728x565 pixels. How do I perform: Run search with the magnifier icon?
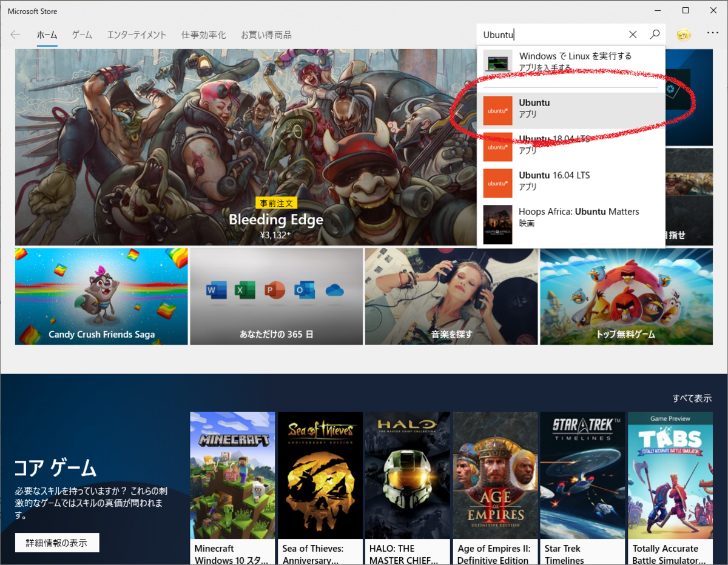click(655, 35)
